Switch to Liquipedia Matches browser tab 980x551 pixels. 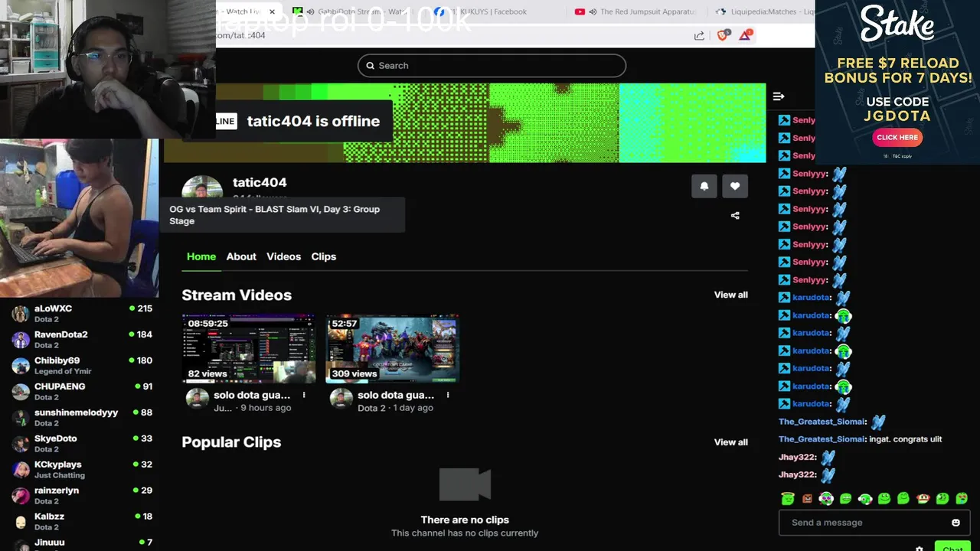click(x=763, y=11)
